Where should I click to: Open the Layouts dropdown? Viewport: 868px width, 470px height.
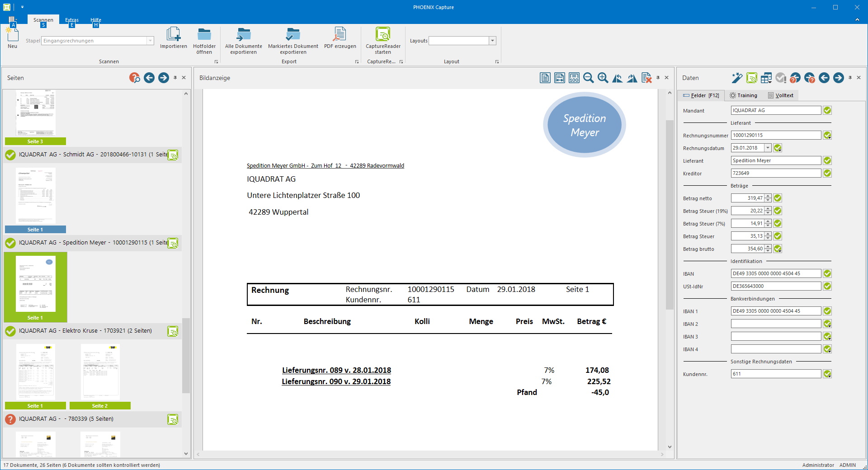pos(492,41)
